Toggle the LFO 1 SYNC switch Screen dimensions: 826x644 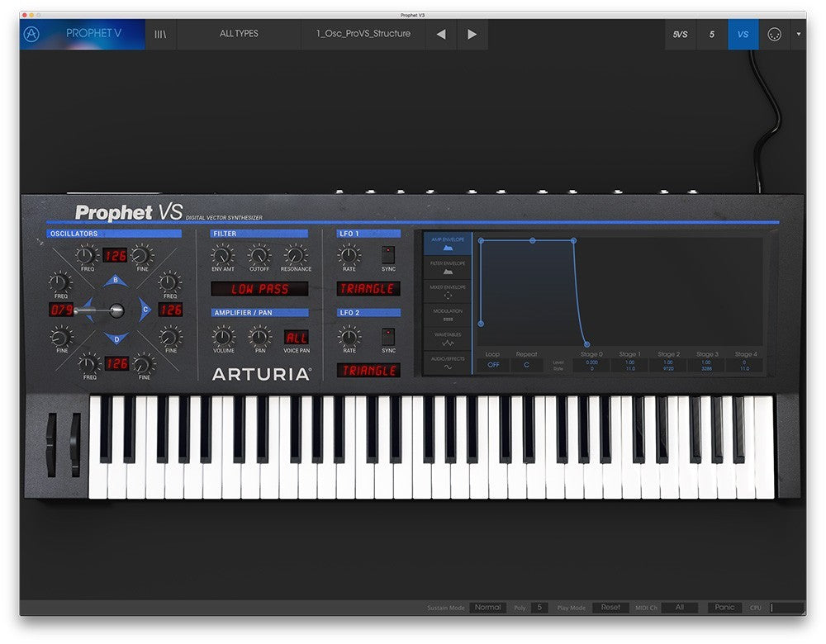coord(388,255)
